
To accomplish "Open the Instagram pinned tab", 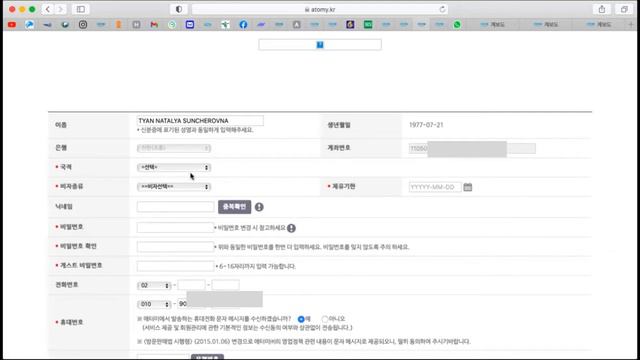I will point(83,24).
